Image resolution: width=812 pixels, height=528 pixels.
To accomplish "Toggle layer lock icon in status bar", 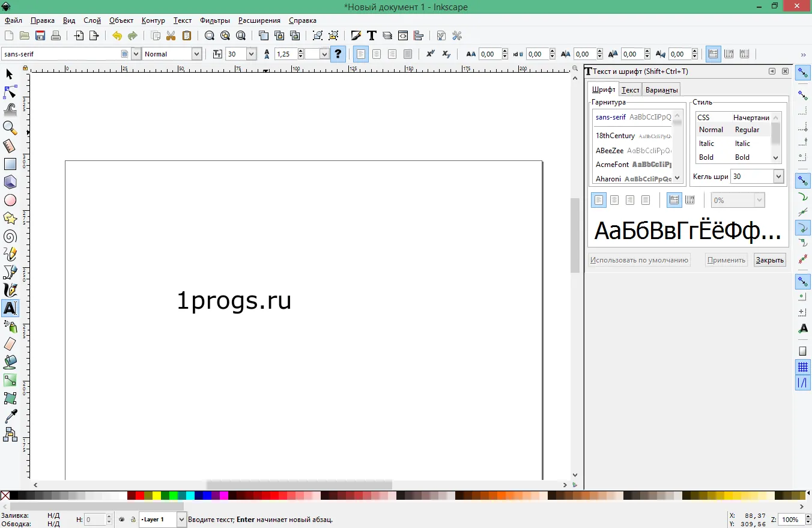I will click(x=133, y=520).
